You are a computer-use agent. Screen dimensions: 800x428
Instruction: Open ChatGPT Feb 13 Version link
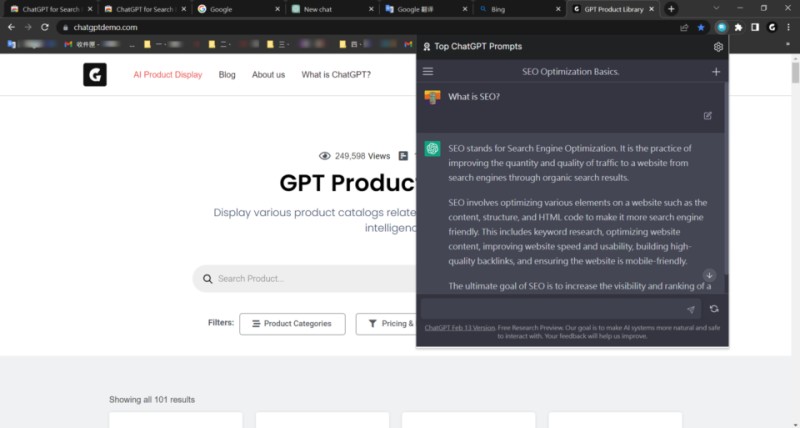(460, 328)
